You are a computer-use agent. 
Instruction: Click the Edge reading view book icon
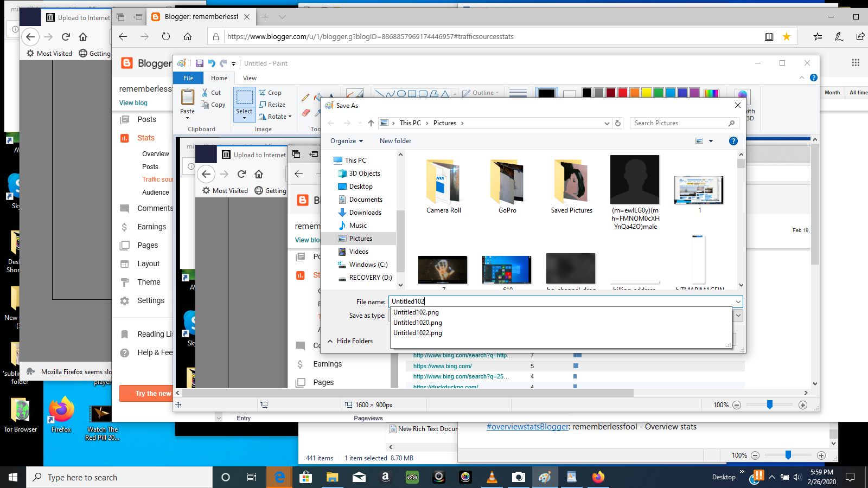769,36
